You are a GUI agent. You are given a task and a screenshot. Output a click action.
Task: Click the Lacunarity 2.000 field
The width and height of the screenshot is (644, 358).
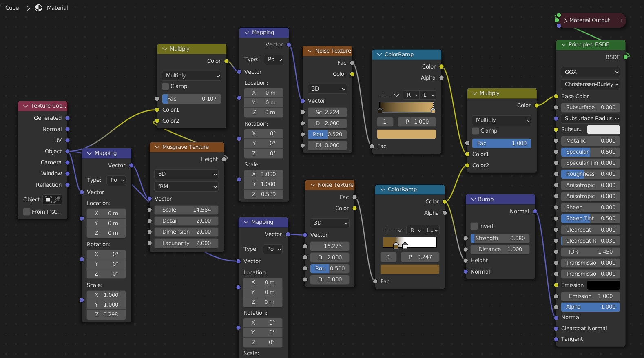click(x=186, y=243)
